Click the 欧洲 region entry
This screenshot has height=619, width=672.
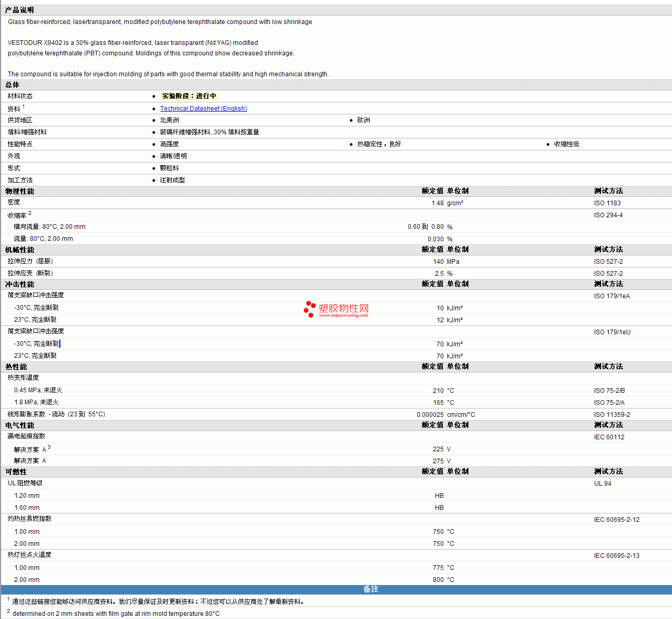tap(363, 120)
